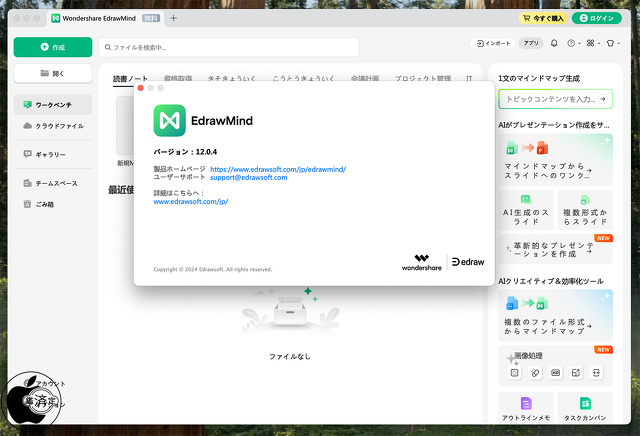640x436 pixels.
Task: Click the support@edrawsoft.com email link
Action: [249, 178]
